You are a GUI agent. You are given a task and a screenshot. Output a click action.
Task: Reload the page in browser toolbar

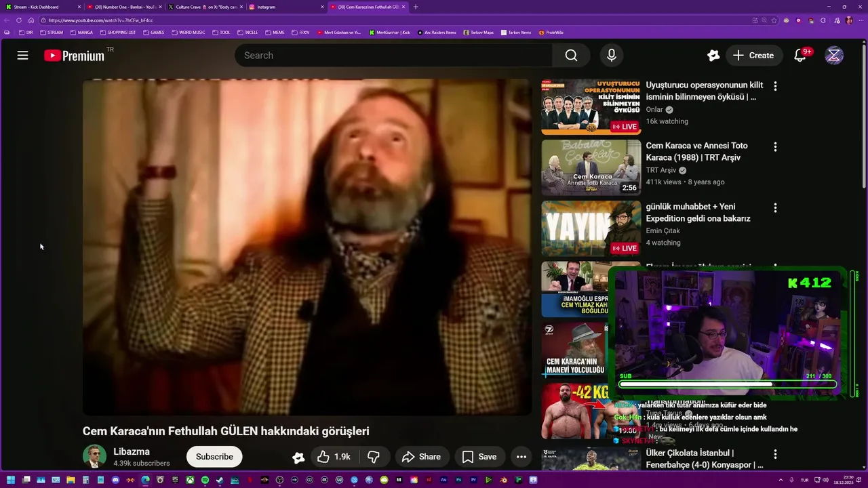click(19, 20)
